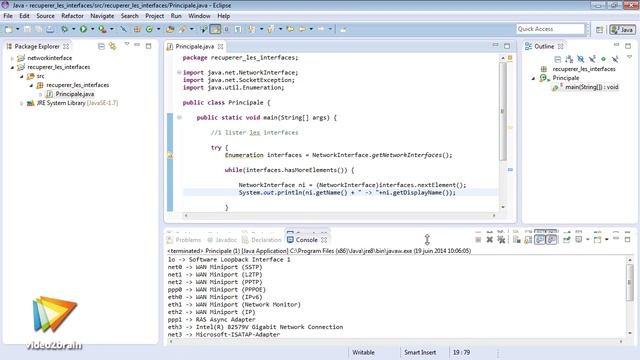Screen dimensions: 640x360
Task: Click the Last Edit Location icon
Action: pyautogui.click(x=291, y=29)
